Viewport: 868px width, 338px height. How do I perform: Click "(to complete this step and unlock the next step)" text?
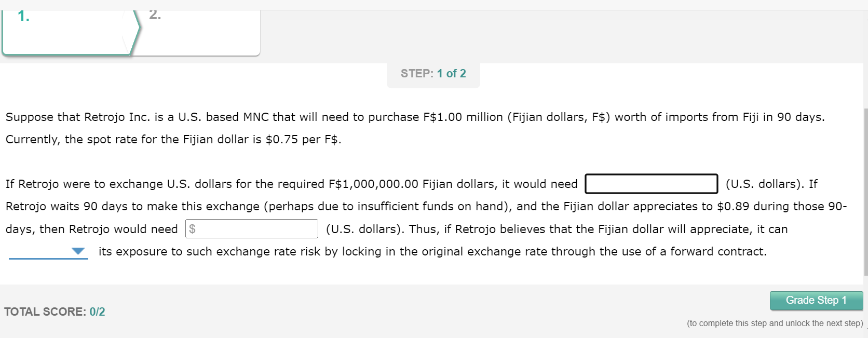click(x=775, y=323)
